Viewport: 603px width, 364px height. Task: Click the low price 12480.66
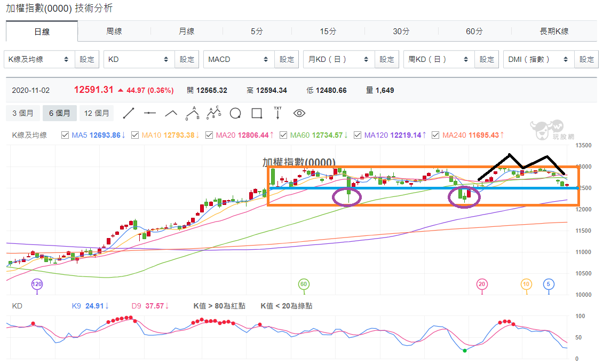click(331, 90)
